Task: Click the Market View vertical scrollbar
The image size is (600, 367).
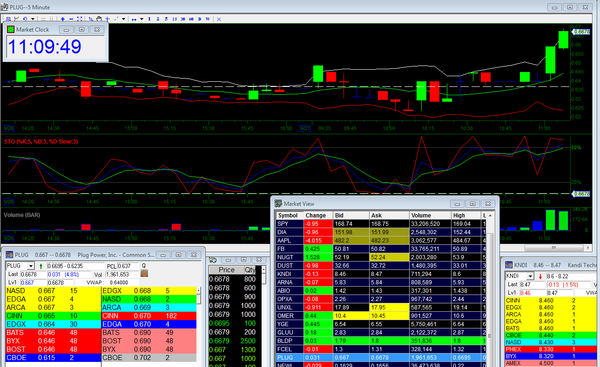Action: 489,291
